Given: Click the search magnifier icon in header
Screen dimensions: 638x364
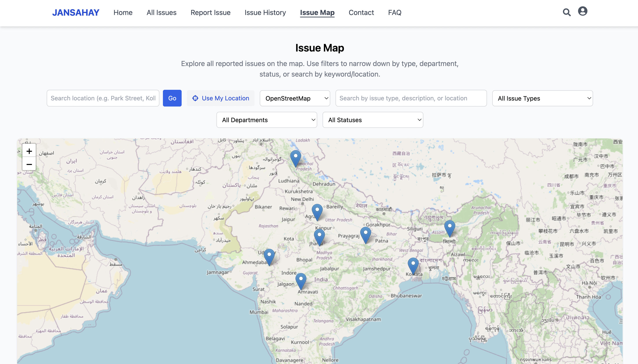Looking at the screenshot, I should [x=566, y=12].
